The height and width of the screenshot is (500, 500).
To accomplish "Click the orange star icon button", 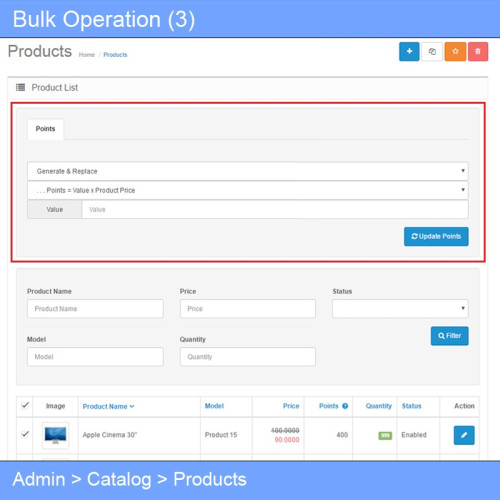I will click(455, 52).
